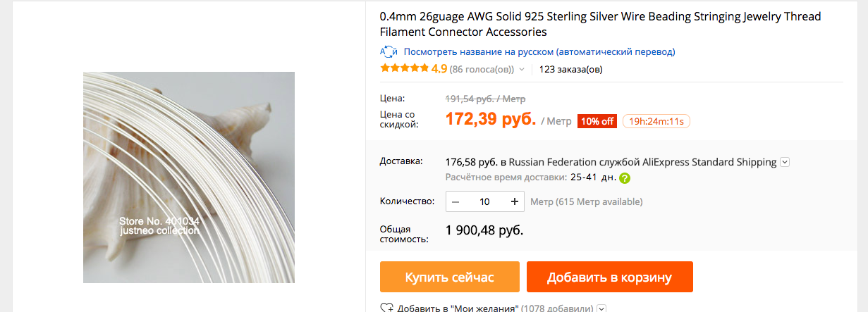This screenshot has height=312, width=868.
Task: Click the heart icon for wishlist
Action: click(x=386, y=308)
